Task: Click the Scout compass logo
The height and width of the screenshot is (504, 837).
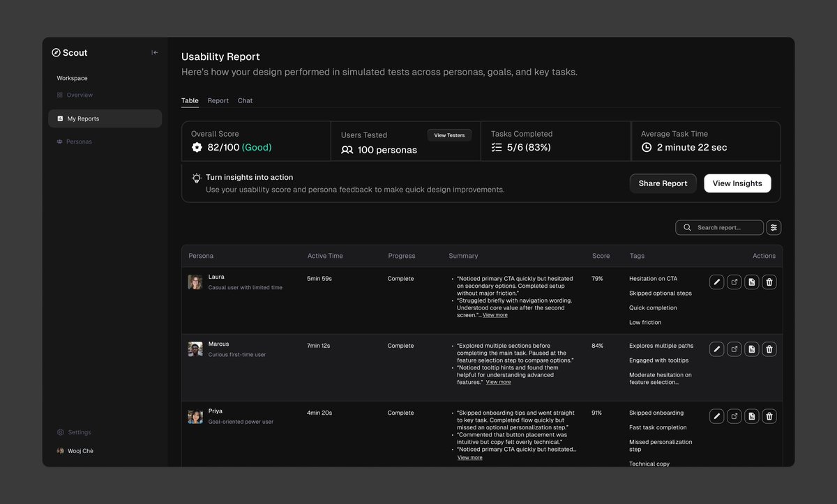Action: tap(56, 52)
